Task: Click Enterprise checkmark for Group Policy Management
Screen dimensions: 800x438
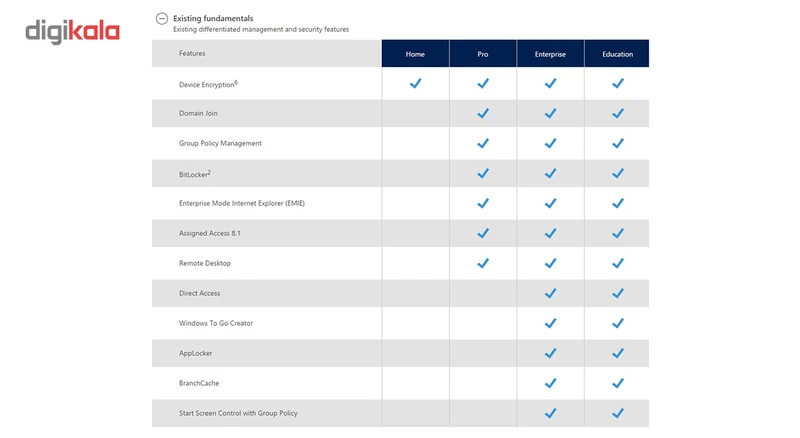Action: (x=550, y=144)
